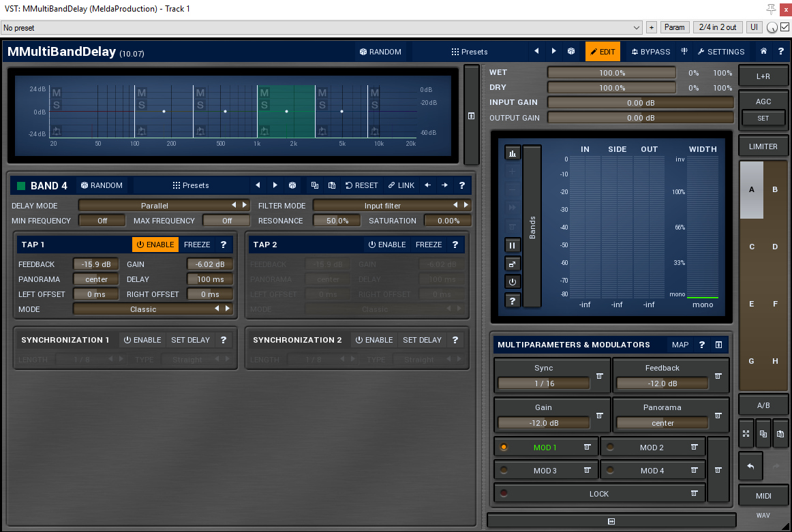The image size is (792, 532).
Task: Adjust the RESONANCE slider
Action: tap(337, 221)
